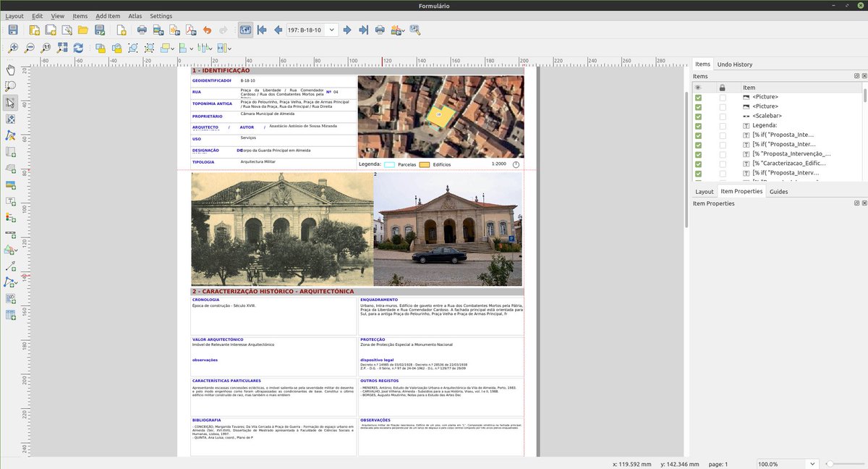Open the zoom level combo box
This screenshot has width=868, height=469.
click(788, 464)
